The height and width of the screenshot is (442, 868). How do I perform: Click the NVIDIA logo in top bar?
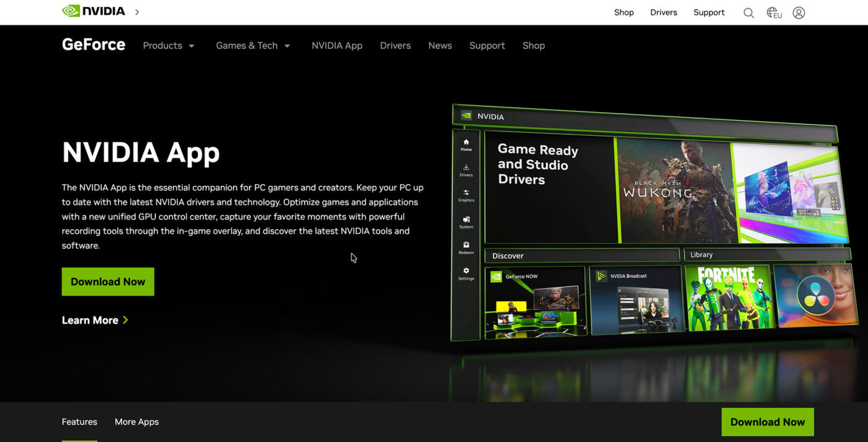pos(94,11)
